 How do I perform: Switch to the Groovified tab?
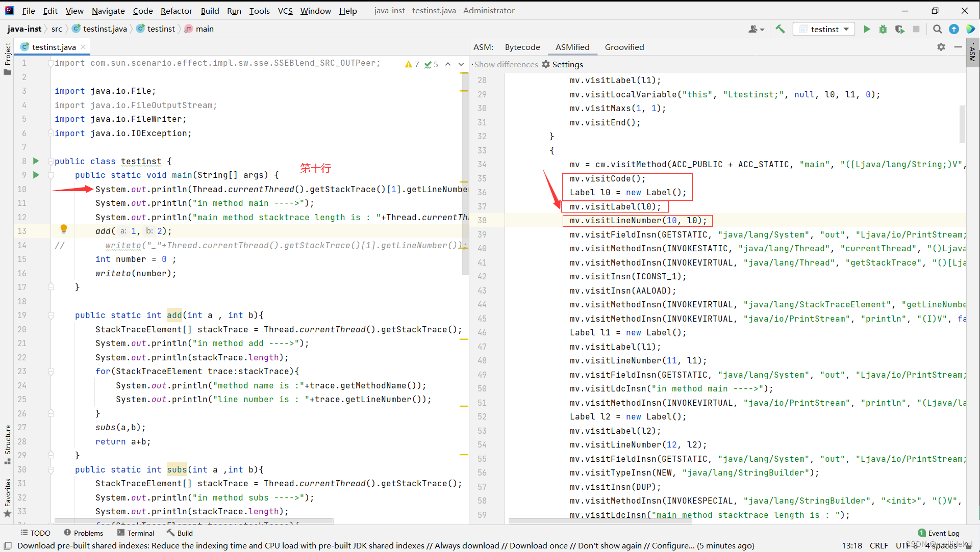624,47
